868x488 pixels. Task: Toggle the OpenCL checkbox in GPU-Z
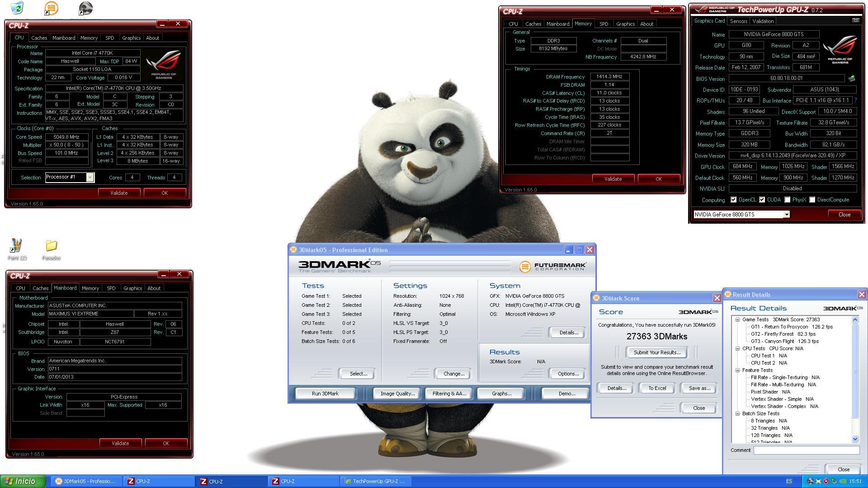coord(733,200)
